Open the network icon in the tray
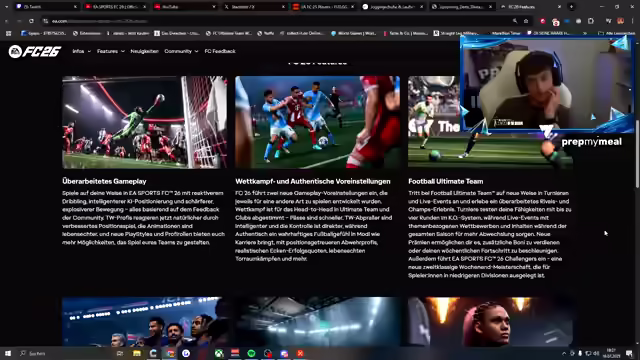 pyautogui.click(x=588, y=353)
